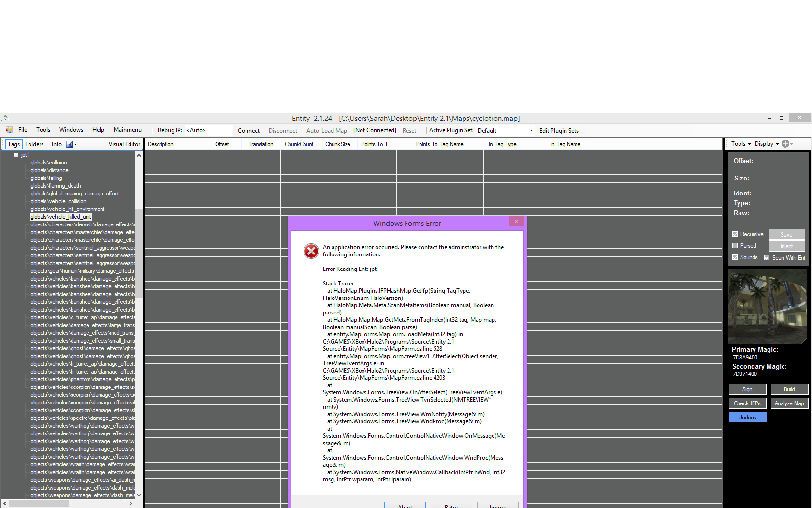
Task: Select globals\flaming_death tag in tree
Action: click(56, 186)
